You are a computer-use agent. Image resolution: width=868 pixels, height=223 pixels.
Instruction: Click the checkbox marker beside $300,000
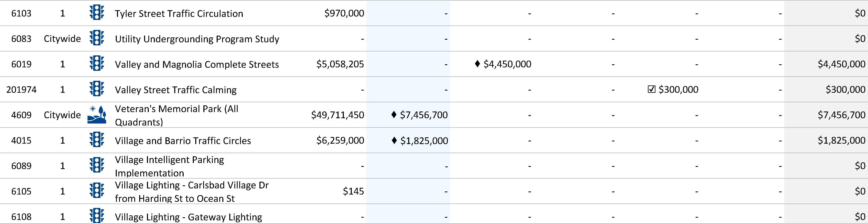pyautogui.click(x=651, y=90)
